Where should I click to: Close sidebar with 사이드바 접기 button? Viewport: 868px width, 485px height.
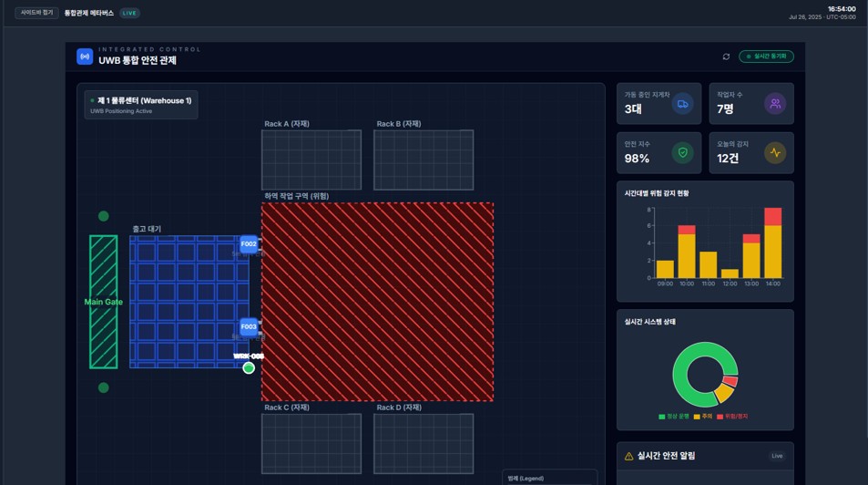click(x=36, y=13)
